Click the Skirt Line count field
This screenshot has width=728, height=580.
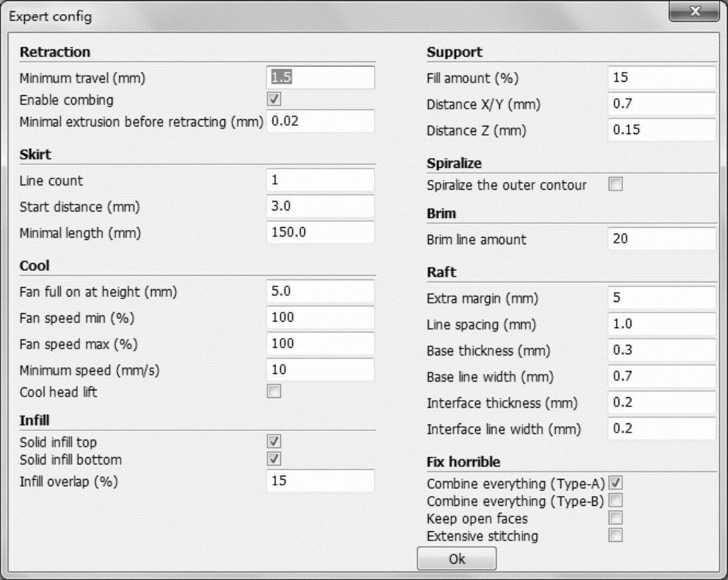tap(320, 180)
